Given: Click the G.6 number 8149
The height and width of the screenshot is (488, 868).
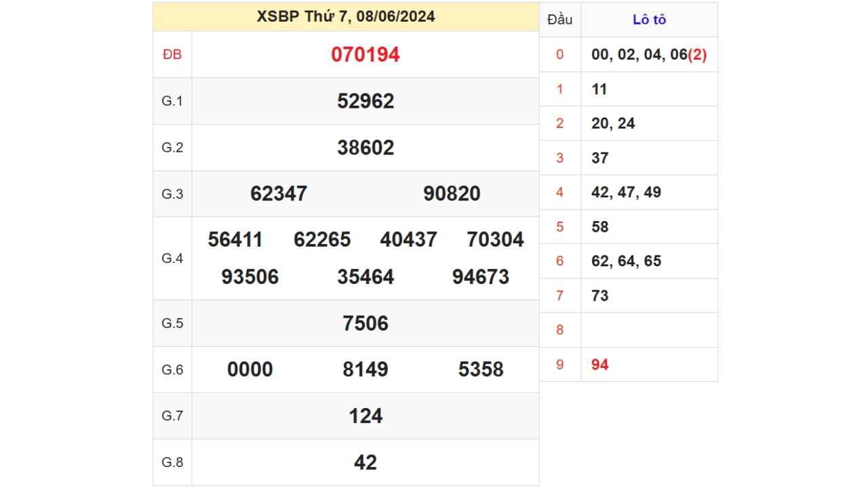Looking at the screenshot, I should click(x=366, y=369).
